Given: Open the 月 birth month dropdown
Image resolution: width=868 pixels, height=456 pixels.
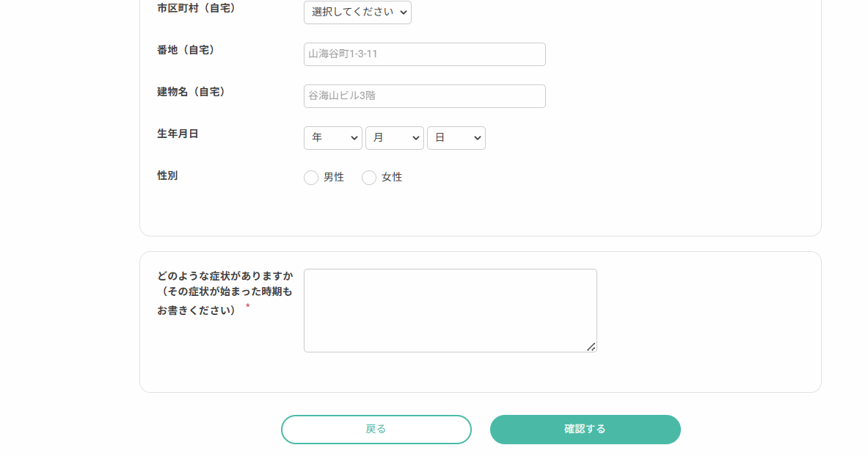Looking at the screenshot, I should point(394,138).
